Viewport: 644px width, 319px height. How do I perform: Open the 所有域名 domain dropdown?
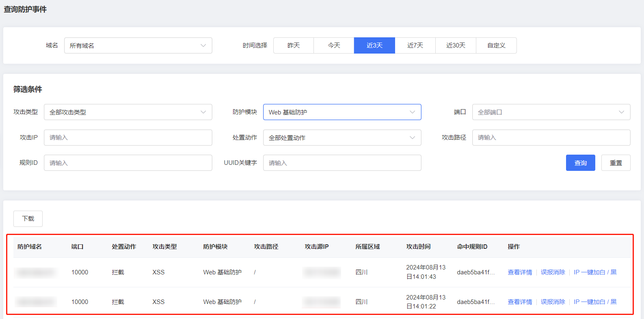[x=138, y=45]
